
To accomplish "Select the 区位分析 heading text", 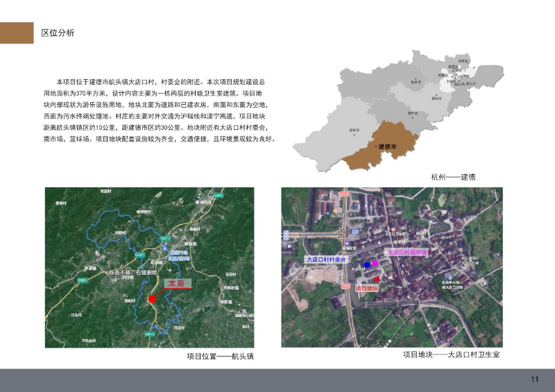I will [58, 33].
